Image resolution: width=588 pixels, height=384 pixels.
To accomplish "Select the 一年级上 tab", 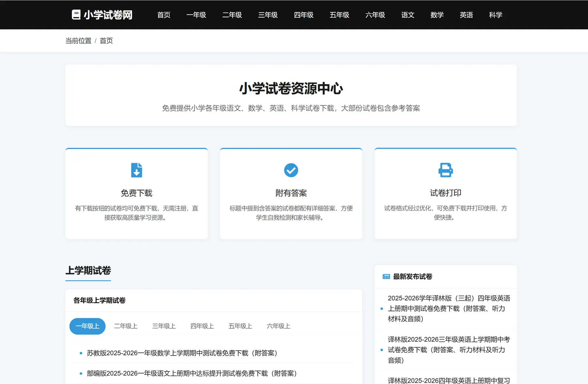I will [x=87, y=326].
